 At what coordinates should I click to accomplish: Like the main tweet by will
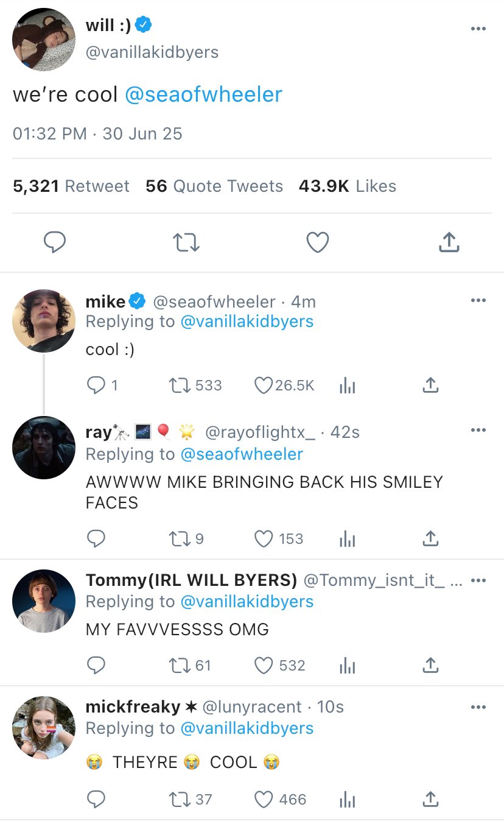(x=317, y=242)
